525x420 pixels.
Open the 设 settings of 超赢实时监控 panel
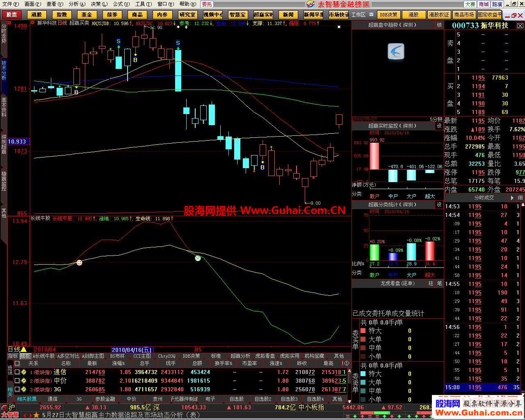pyautogui.click(x=439, y=126)
